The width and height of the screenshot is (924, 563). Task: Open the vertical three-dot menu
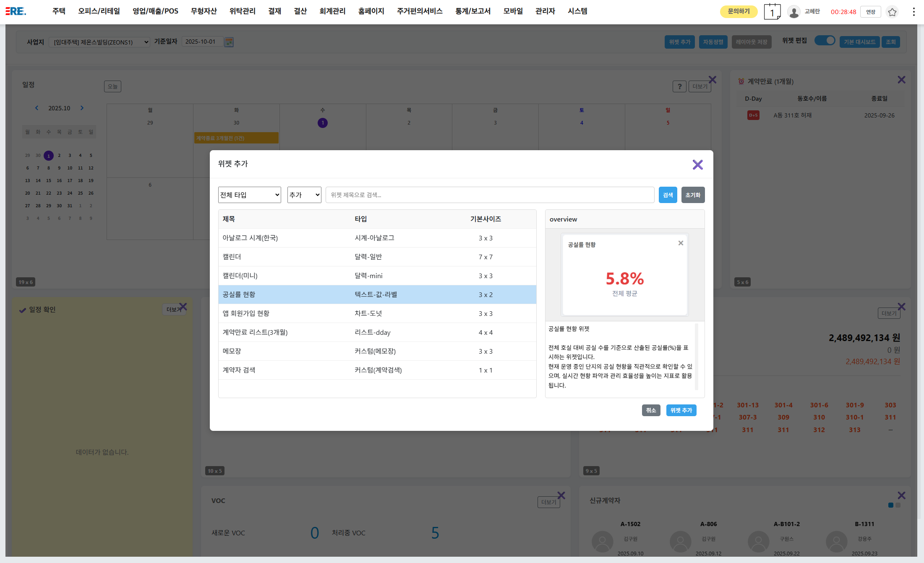click(914, 12)
